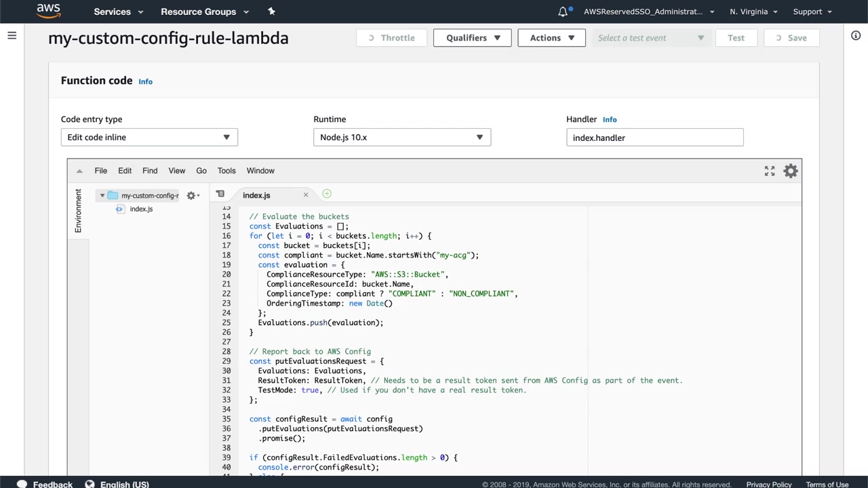Collapse the my-custom-config-r folder
The image size is (868, 488).
(102, 195)
